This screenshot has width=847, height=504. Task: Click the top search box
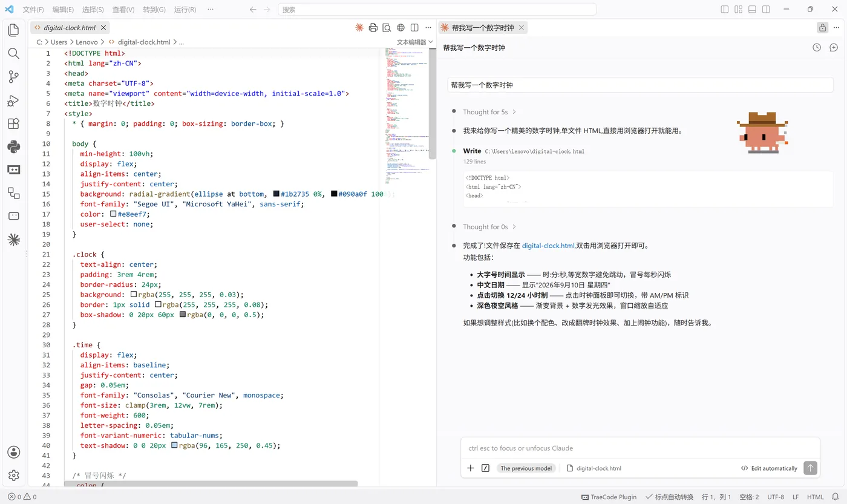(x=437, y=10)
